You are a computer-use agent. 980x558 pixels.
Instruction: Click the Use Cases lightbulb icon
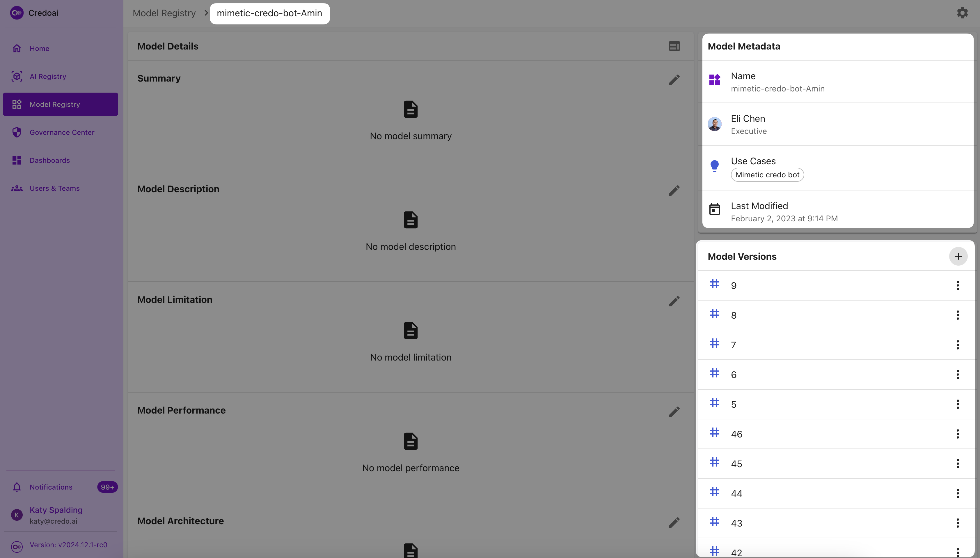[714, 166]
